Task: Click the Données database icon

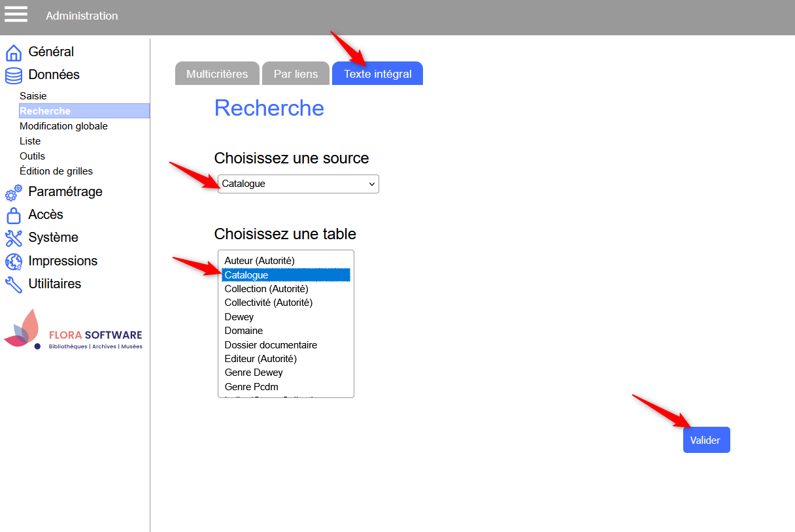Action: click(14, 75)
